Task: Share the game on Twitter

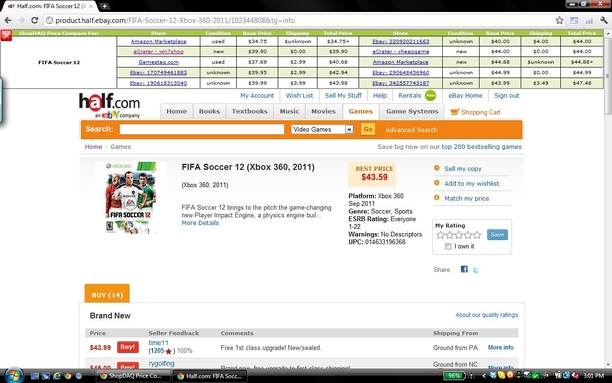Action: coord(475,269)
